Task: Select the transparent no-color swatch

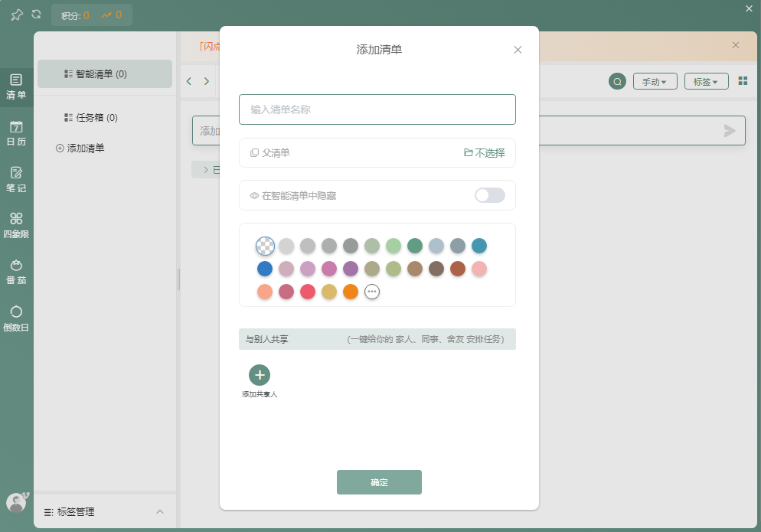Action: 265,246
